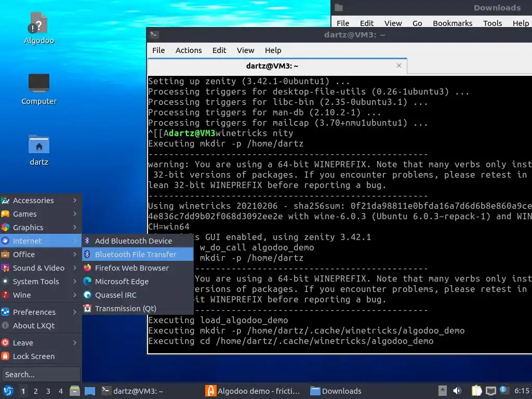Launch Bluetooth File Transfer

click(137, 254)
